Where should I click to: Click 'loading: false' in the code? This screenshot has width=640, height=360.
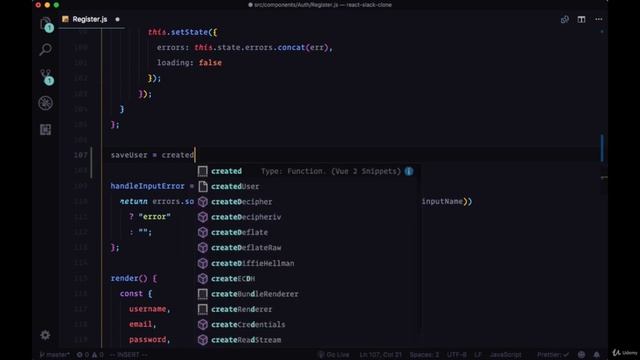pyautogui.click(x=189, y=63)
